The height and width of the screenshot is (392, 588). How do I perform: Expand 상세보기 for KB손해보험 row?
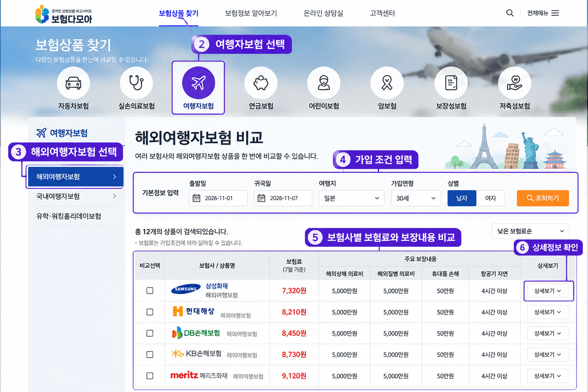click(548, 355)
